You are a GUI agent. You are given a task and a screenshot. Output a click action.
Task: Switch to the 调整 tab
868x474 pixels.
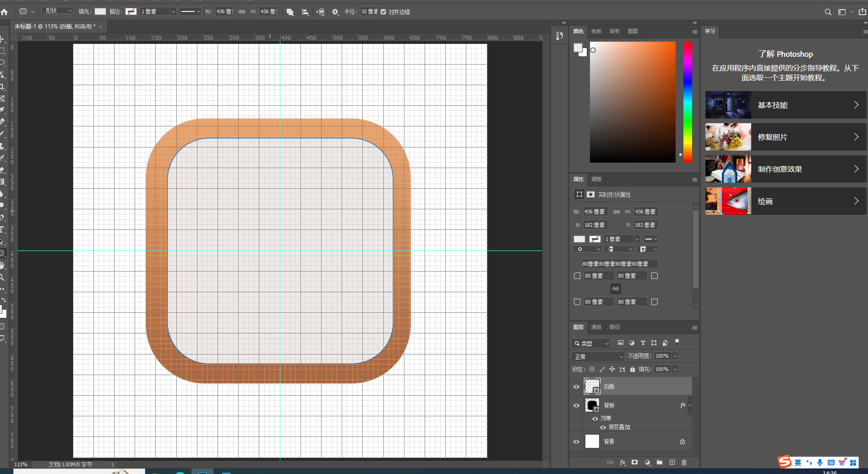[596, 179]
